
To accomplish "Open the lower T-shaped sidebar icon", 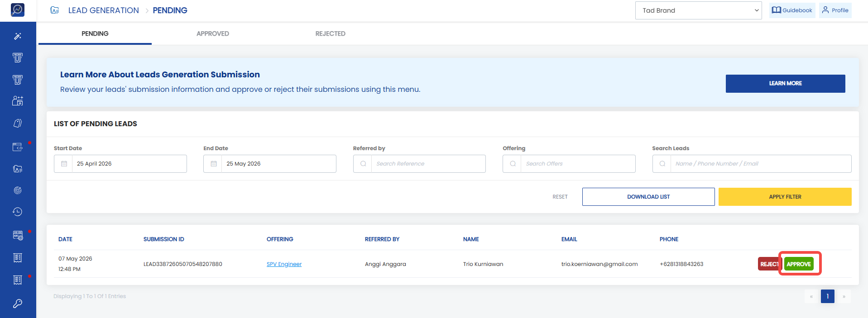I will tap(18, 80).
